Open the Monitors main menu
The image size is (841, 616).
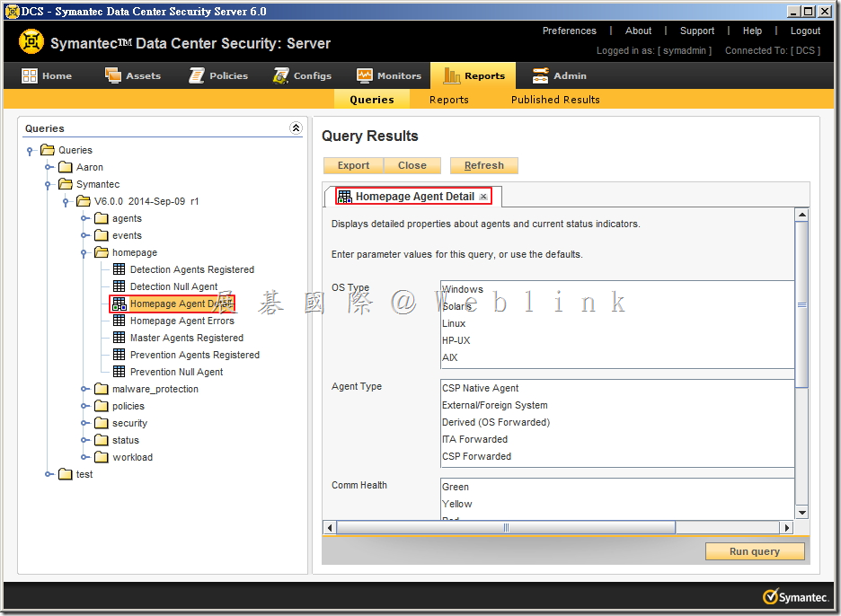pyautogui.click(x=389, y=75)
